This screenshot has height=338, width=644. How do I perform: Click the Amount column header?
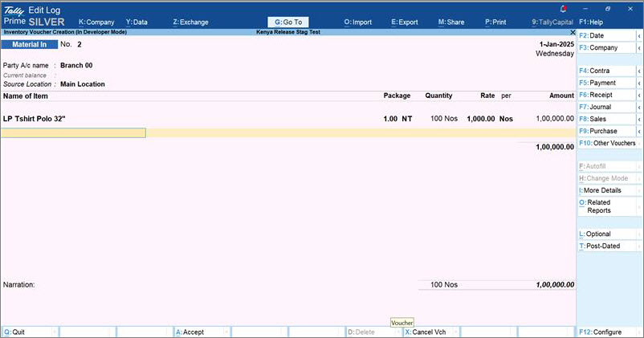point(561,96)
